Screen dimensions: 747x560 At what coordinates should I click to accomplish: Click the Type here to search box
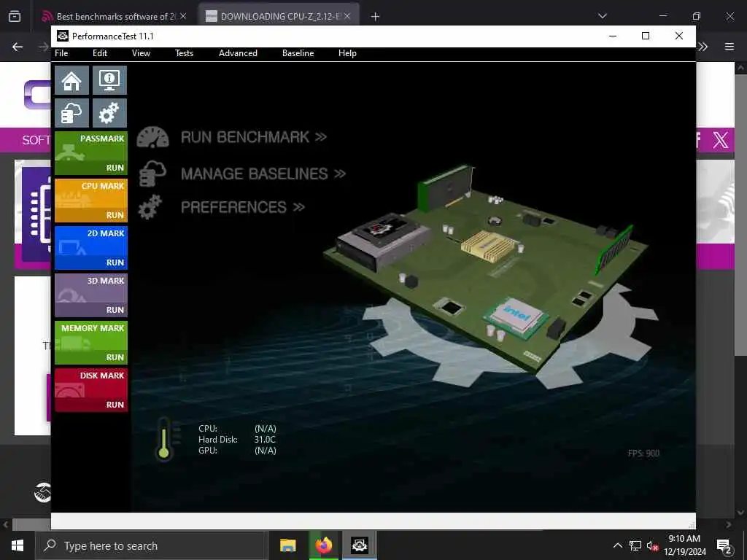tap(150, 545)
